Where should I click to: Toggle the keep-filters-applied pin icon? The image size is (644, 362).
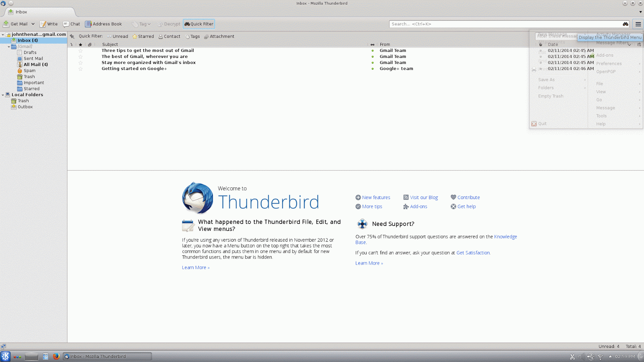click(72, 36)
